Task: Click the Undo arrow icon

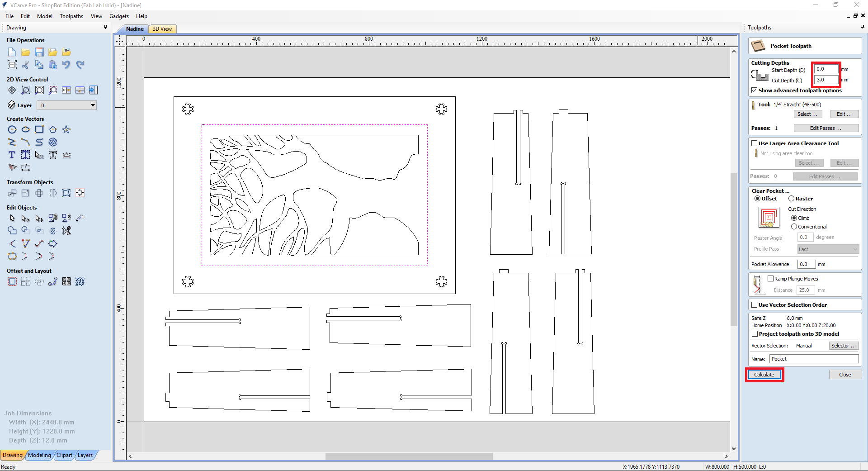Action: click(66, 65)
